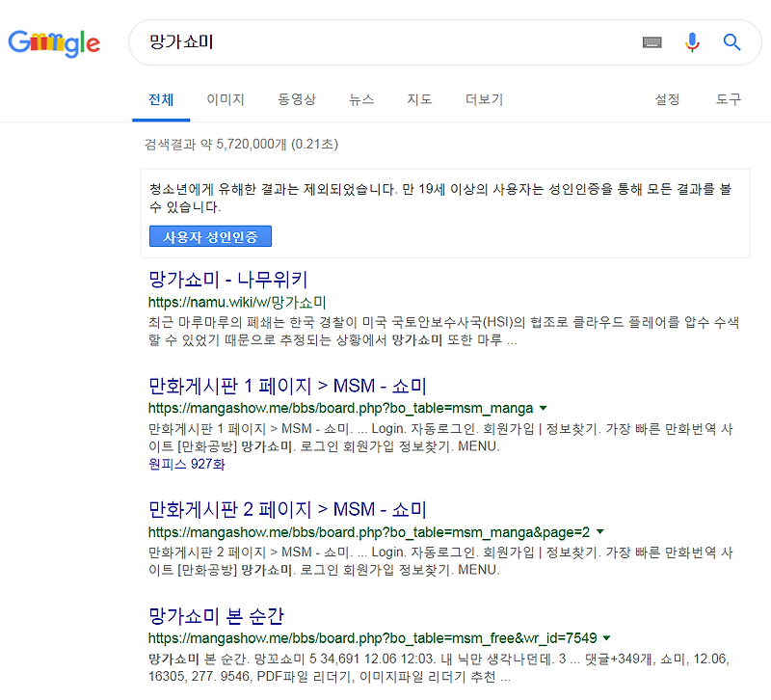Expand dropdown arrow beside wr_id=7549 URL

[607, 638]
